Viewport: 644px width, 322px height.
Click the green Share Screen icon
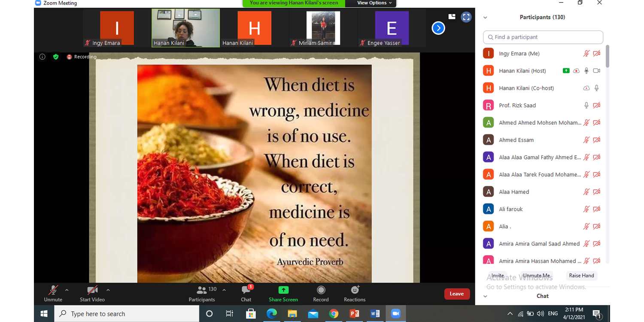pyautogui.click(x=283, y=290)
